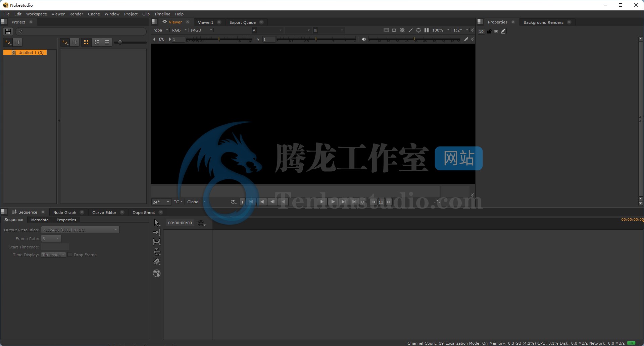
Task: Click the project search field
Action: [81, 32]
